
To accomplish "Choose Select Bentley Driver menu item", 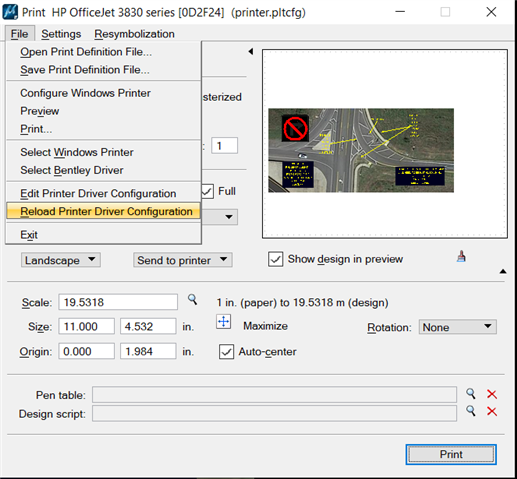I will [104, 170].
